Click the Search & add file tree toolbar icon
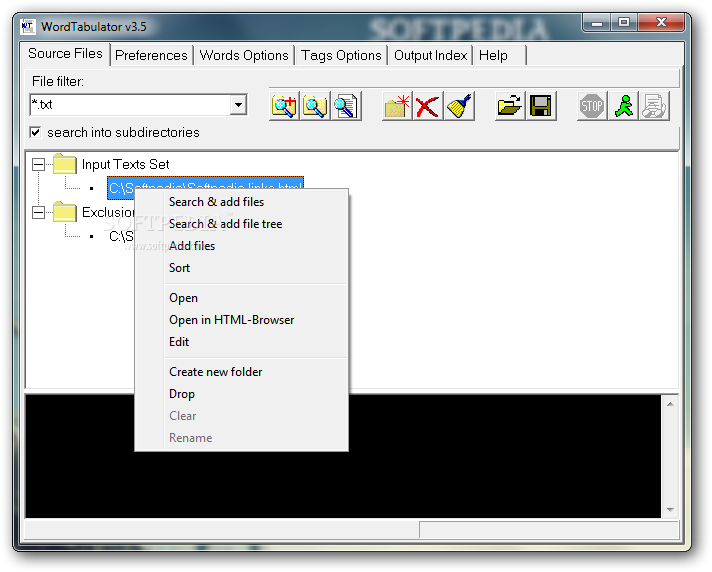 coord(315,106)
